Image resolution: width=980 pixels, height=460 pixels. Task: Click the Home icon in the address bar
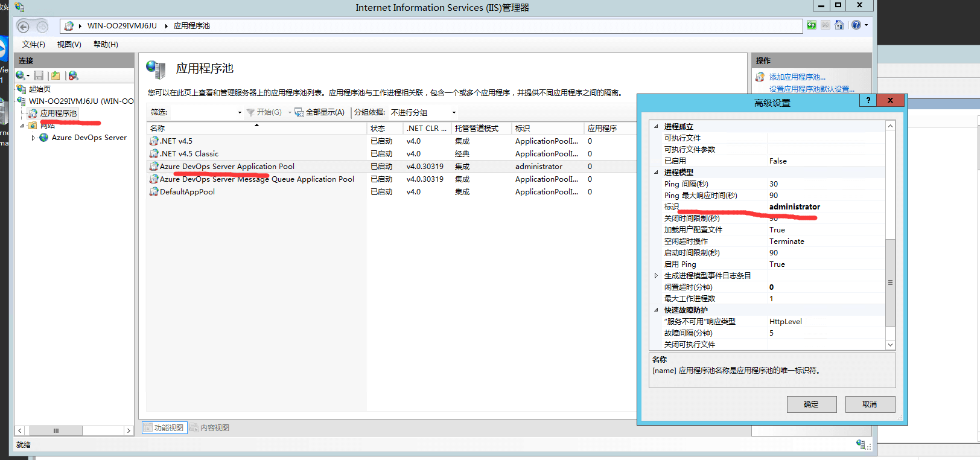(x=839, y=25)
